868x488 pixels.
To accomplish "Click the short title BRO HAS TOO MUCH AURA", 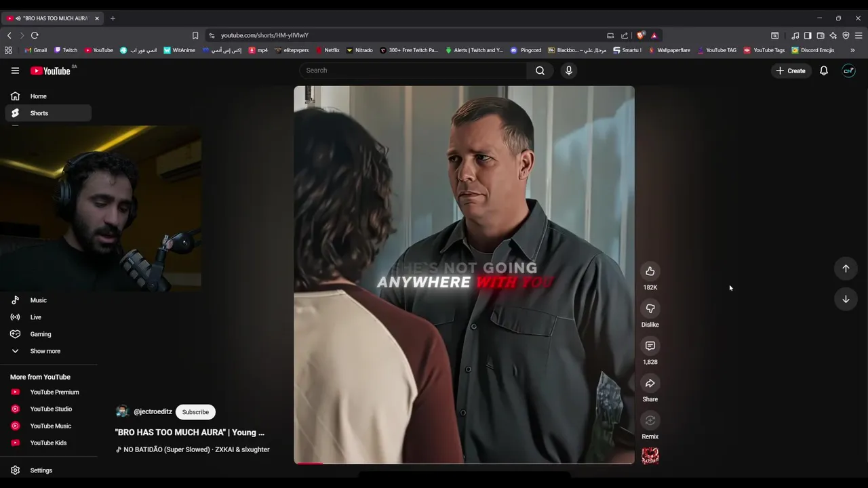I will click(190, 432).
